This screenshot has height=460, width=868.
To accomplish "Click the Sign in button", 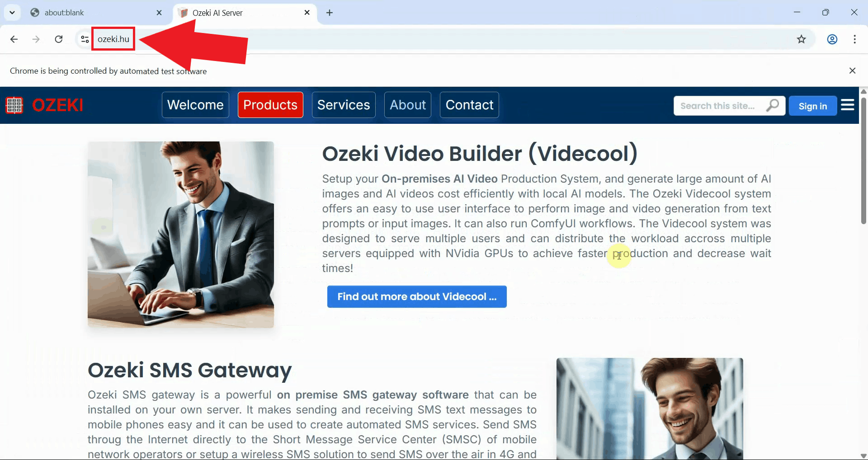I will [x=812, y=106].
